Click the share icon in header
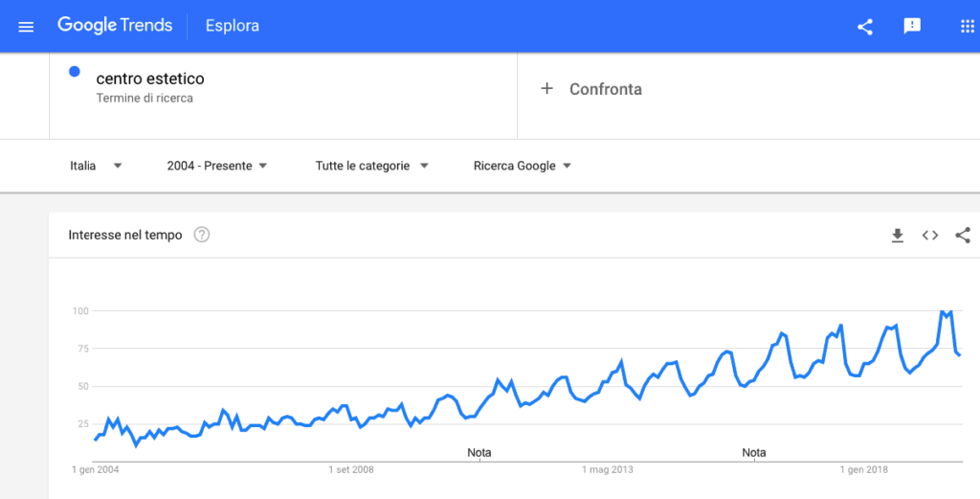This screenshot has width=980, height=499. [865, 27]
